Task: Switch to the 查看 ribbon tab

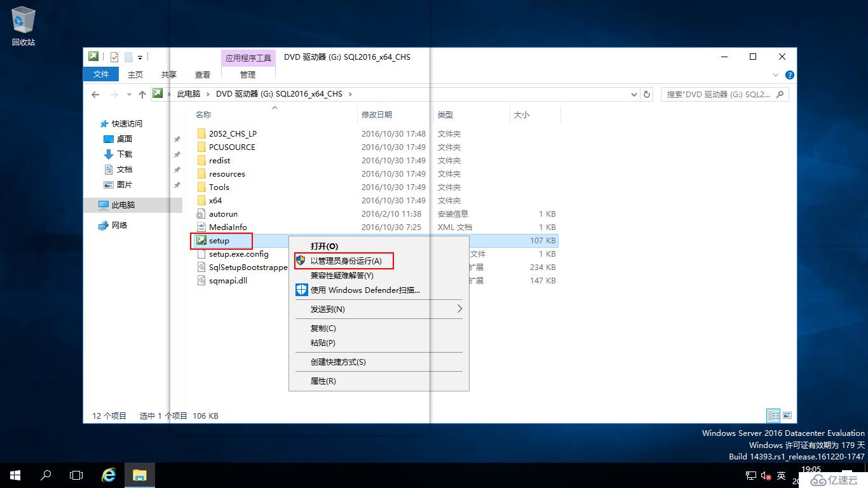Action: click(203, 74)
